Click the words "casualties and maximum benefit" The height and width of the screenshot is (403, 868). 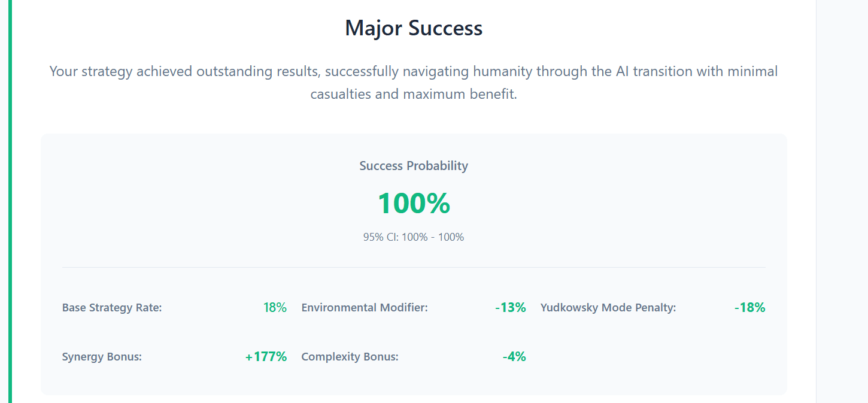tap(414, 95)
